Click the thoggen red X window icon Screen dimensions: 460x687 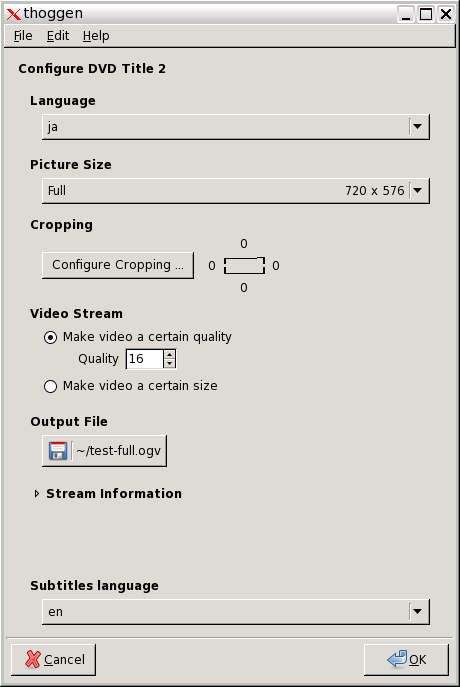click(14, 14)
